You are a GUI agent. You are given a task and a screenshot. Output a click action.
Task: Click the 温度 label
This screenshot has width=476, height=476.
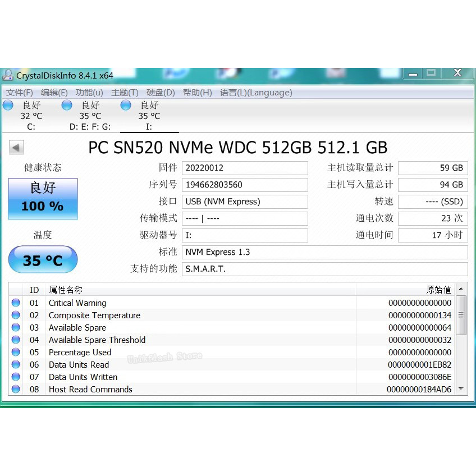click(x=43, y=235)
